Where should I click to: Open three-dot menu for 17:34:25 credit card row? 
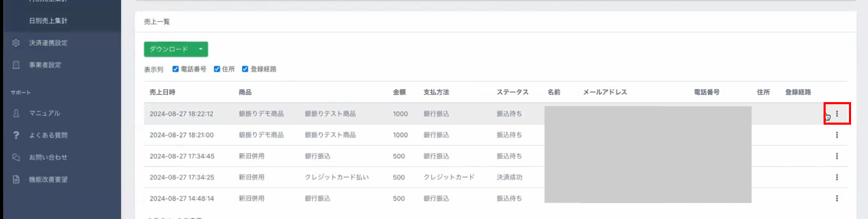[837, 177]
